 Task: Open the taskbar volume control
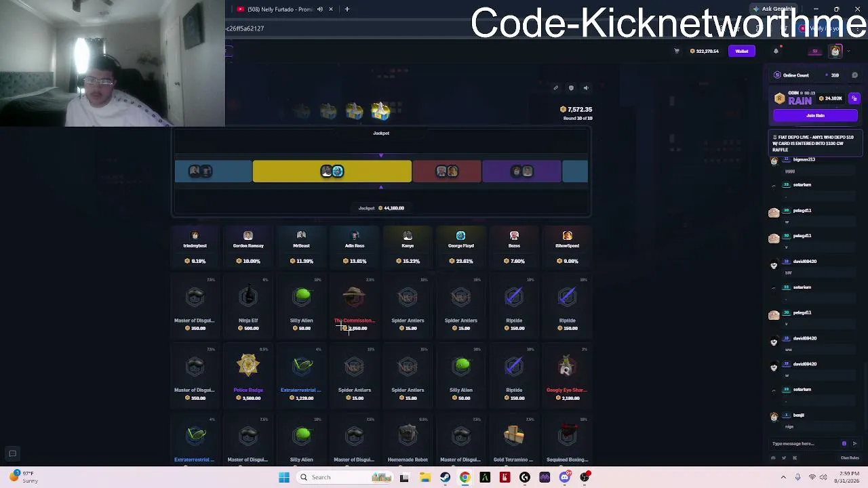point(824,477)
